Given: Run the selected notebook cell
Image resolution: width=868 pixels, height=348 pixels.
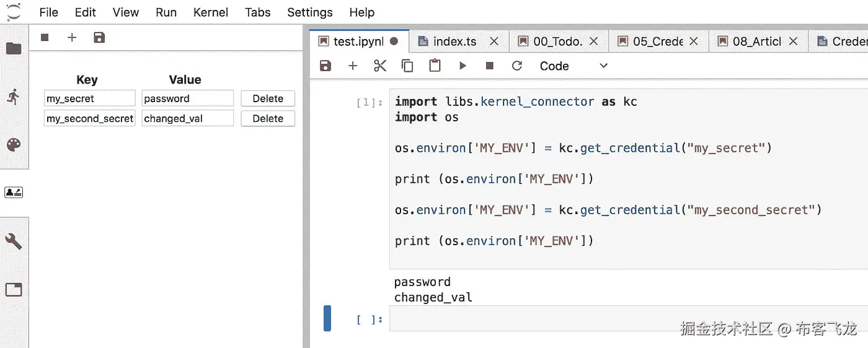Looking at the screenshot, I should 463,66.
